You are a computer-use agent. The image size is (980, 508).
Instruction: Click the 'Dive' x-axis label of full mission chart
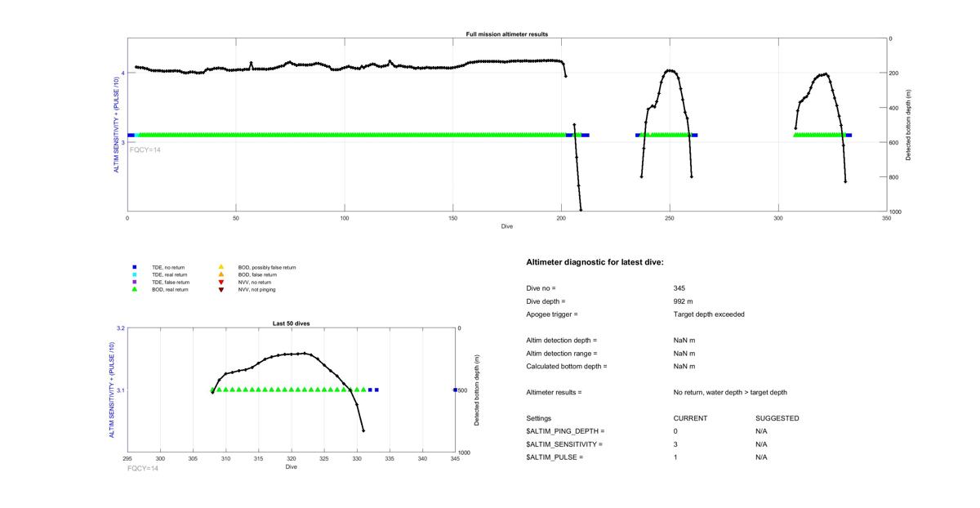(x=506, y=226)
